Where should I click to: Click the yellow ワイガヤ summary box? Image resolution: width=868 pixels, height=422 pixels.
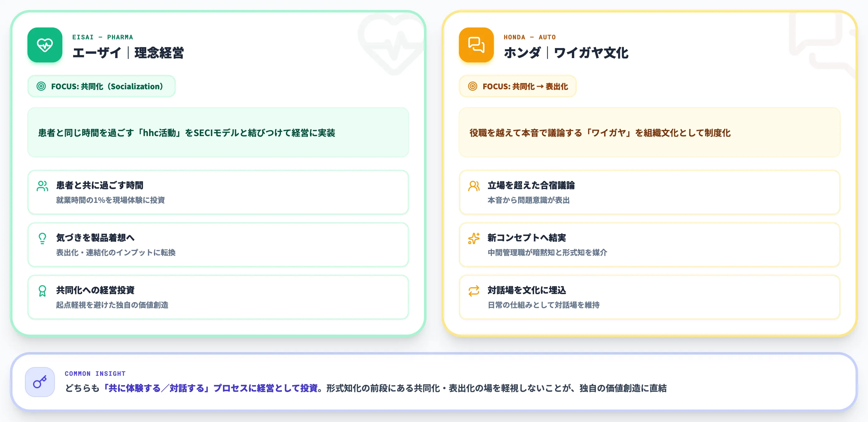[649, 133]
